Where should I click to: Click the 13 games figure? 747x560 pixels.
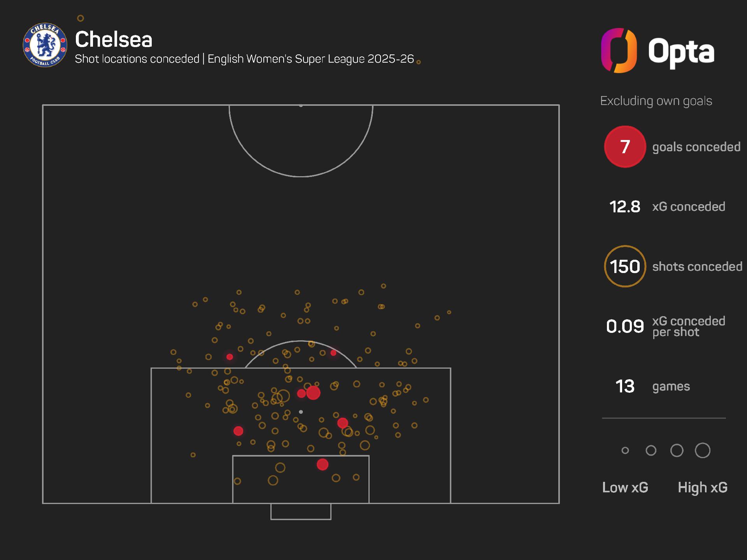pyautogui.click(x=625, y=387)
